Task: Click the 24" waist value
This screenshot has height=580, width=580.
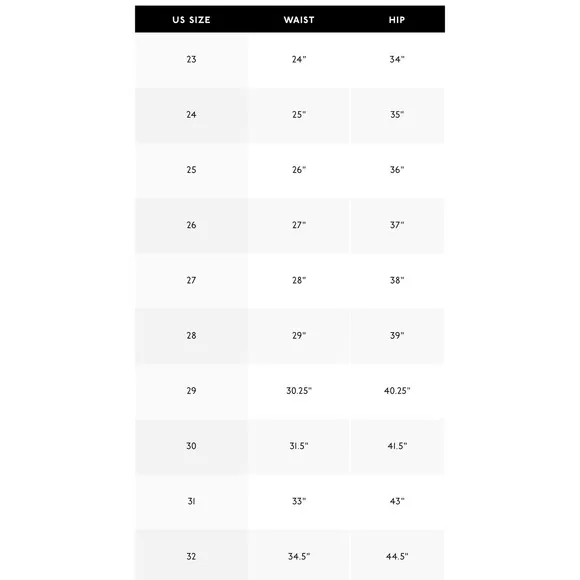Action: point(299,60)
